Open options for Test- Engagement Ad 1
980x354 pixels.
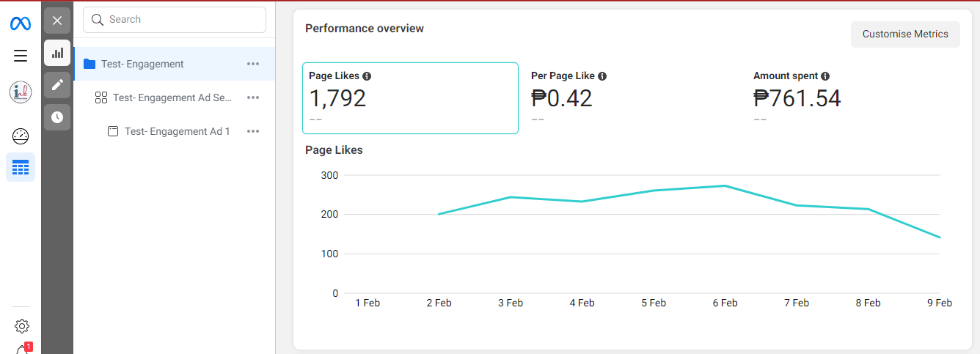(x=253, y=131)
